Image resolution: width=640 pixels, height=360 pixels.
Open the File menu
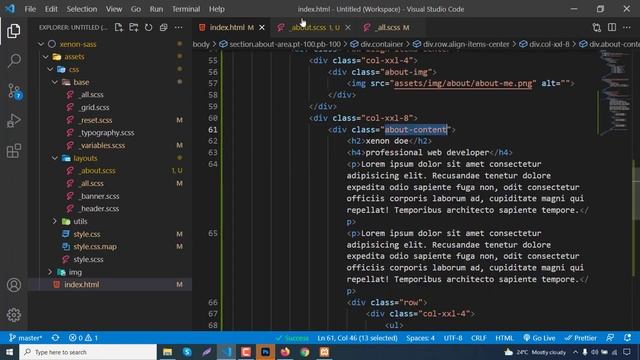(30, 9)
